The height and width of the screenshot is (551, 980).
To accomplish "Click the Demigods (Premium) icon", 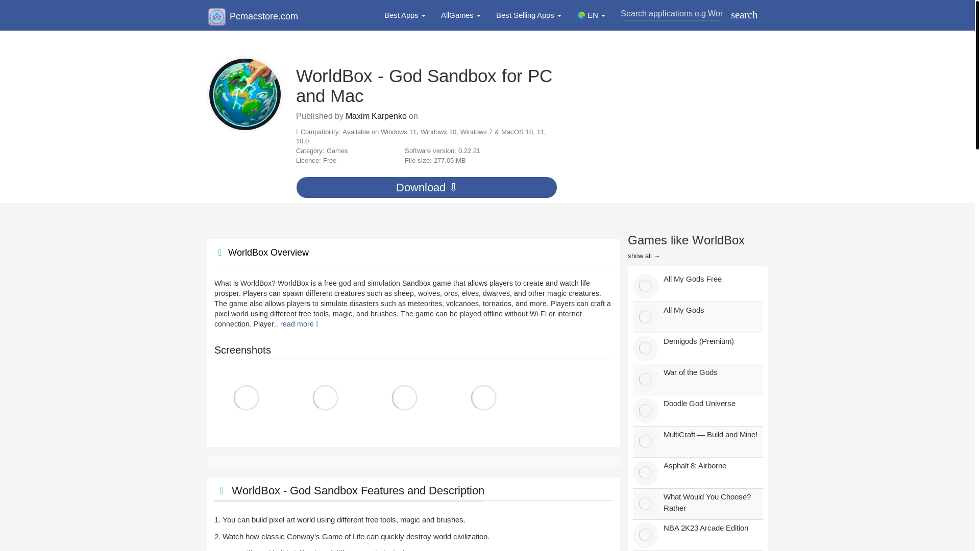I will click(645, 348).
